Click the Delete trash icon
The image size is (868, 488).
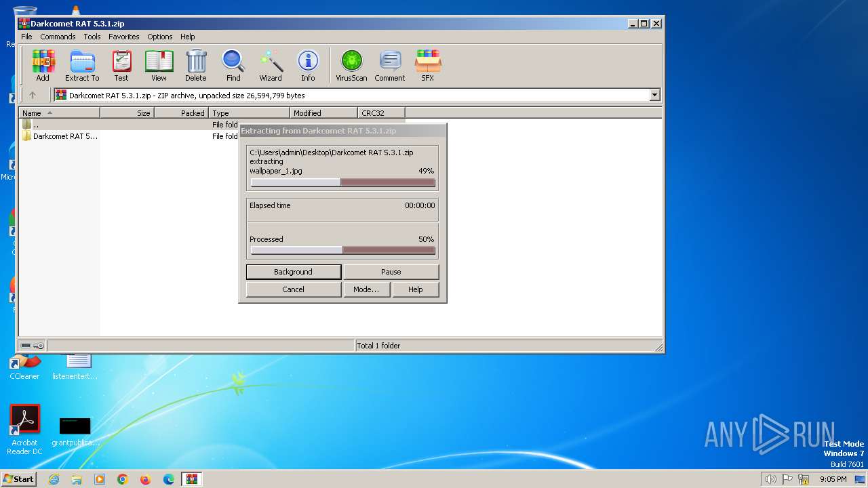click(196, 65)
